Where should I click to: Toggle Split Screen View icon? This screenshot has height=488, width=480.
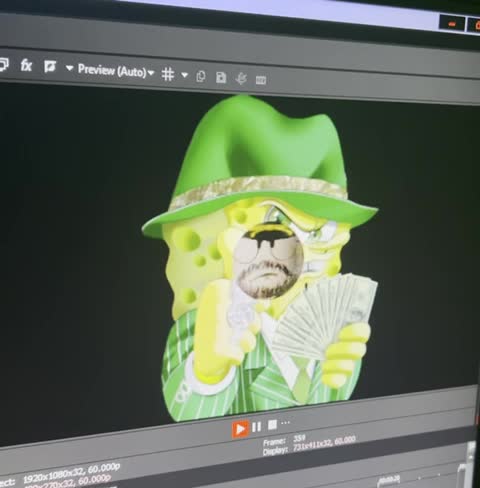50,67
